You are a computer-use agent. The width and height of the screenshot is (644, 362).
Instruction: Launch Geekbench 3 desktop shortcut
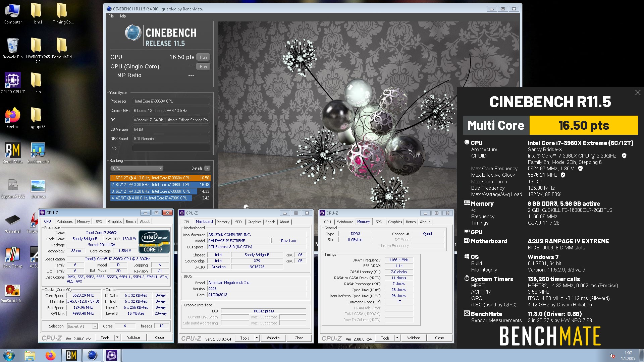pyautogui.click(x=38, y=153)
